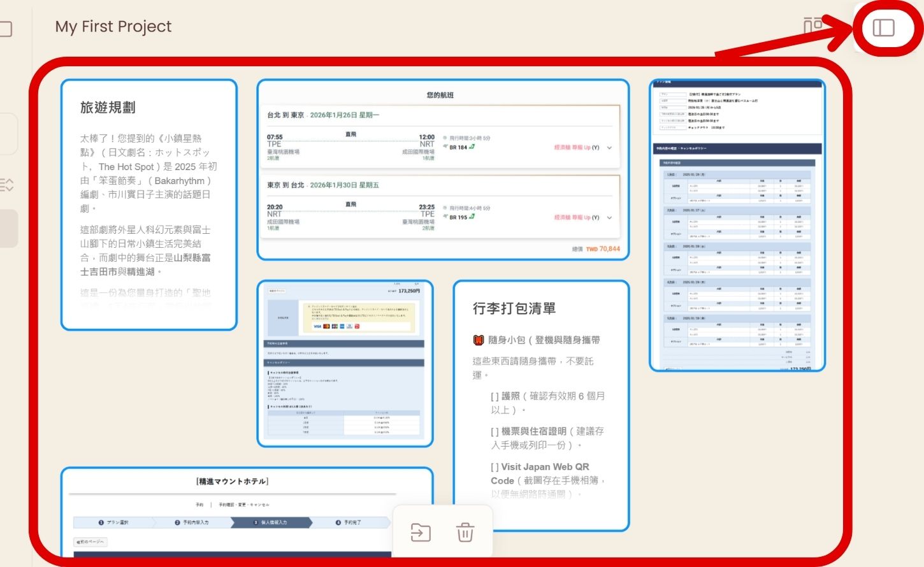Click the copy-pages icon near top right
924x567 pixels.
(812, 26)
